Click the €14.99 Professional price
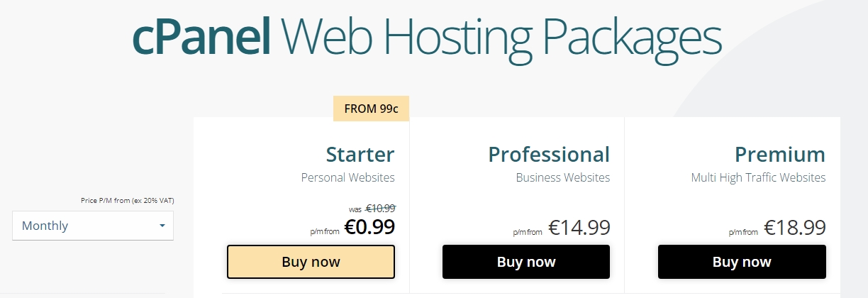 tap(579, 227)
